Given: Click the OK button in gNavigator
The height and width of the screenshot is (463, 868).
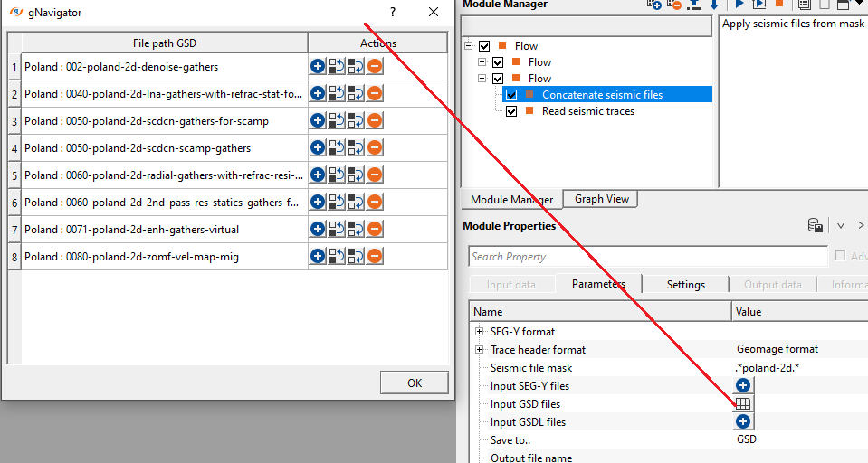Looking at the screenshot, I should (414, 383).
